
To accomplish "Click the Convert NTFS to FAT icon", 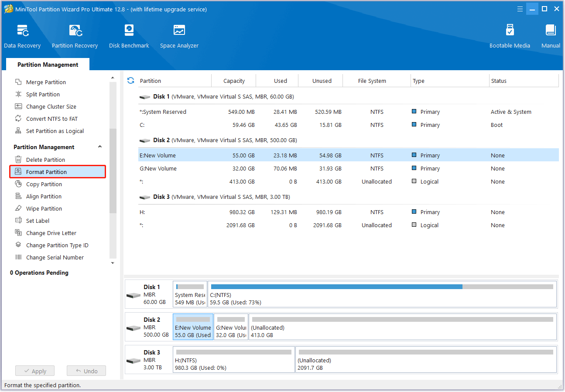I will pos(18,119).
